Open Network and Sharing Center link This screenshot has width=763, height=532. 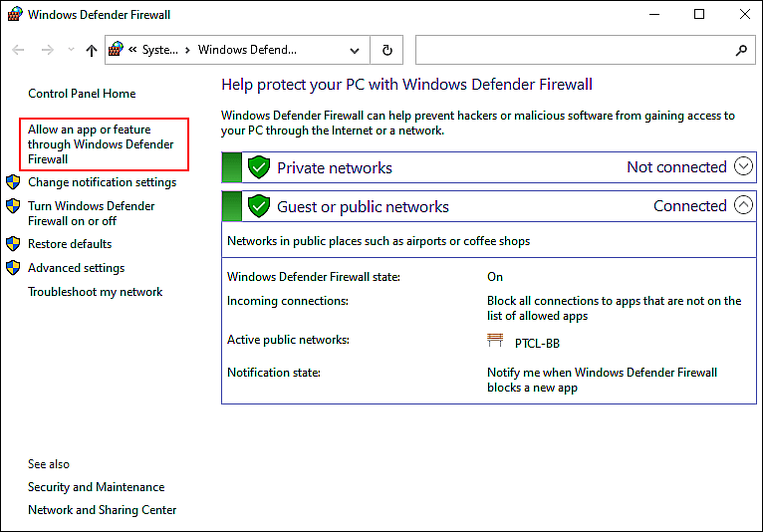[x=103, y=510]
